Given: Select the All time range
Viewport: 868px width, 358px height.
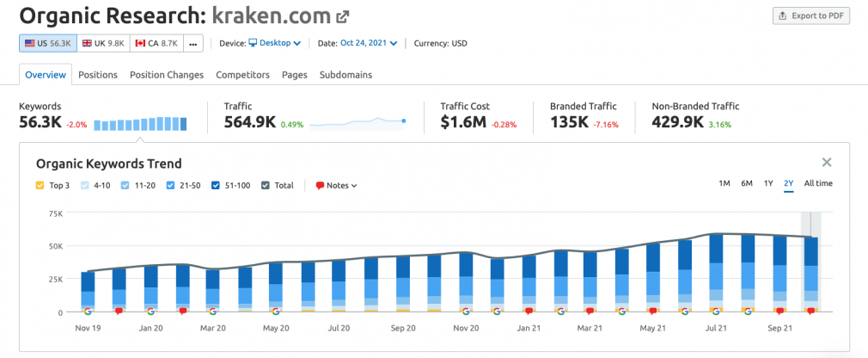Looking at the screenshot, I should click(818, 183).
